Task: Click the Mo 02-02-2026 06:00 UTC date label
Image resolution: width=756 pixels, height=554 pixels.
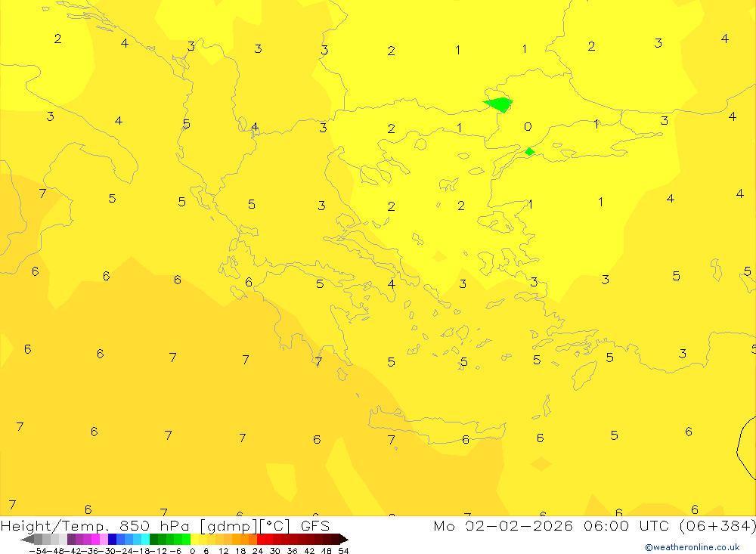Action: click(x=553, y=525)
